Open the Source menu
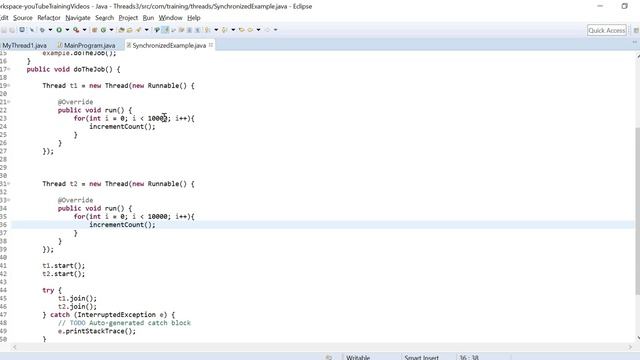This screenshot has height=360, width=640. 23,18
